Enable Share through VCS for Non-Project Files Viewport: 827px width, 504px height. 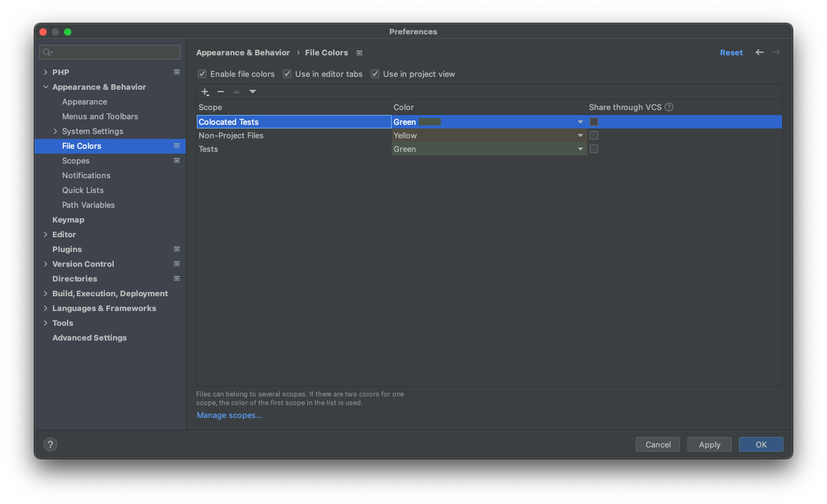coord(593,135)
